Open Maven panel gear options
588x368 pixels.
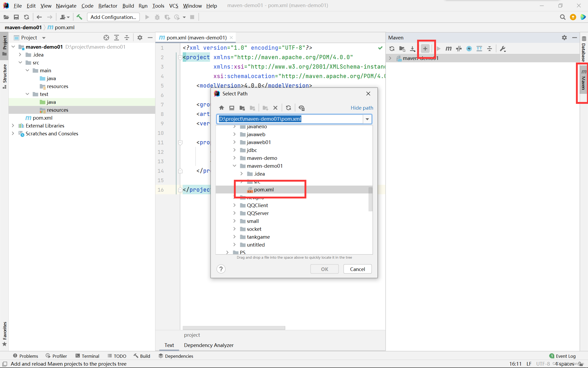click(x=564, y=38)
